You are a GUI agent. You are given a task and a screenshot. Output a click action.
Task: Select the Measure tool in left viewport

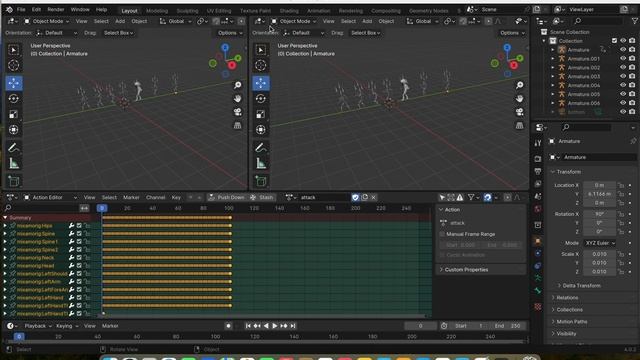point(13,164)
